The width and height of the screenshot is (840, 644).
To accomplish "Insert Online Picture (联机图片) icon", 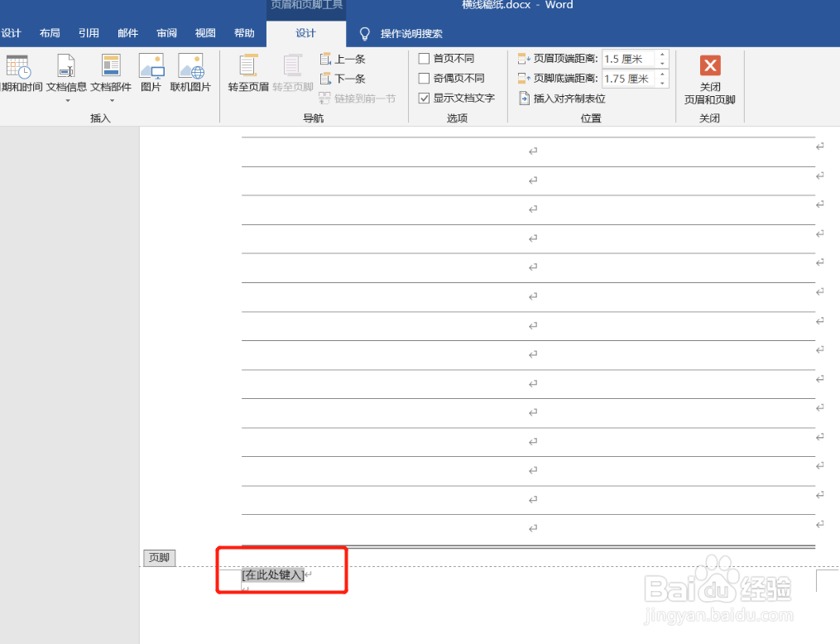I will point(190,66).
